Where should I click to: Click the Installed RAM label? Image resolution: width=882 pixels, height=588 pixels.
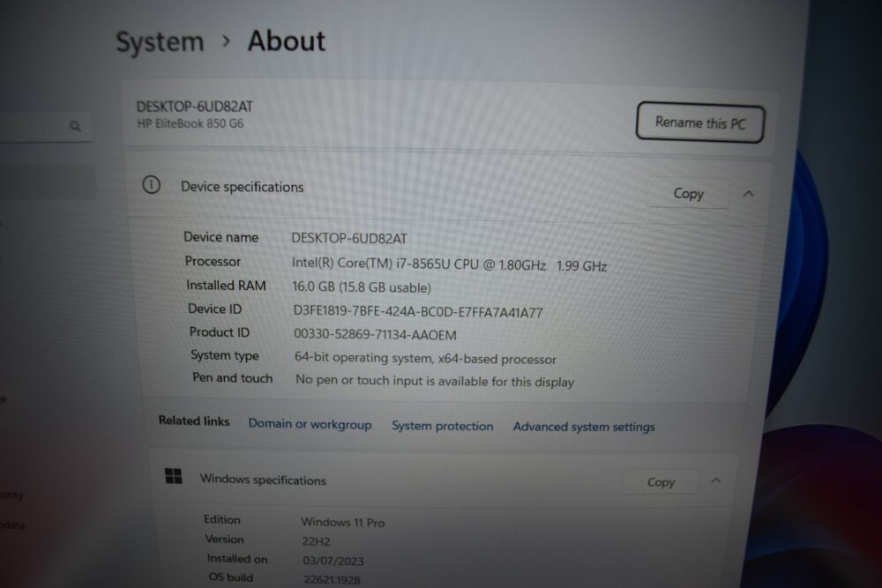point(226,286)
